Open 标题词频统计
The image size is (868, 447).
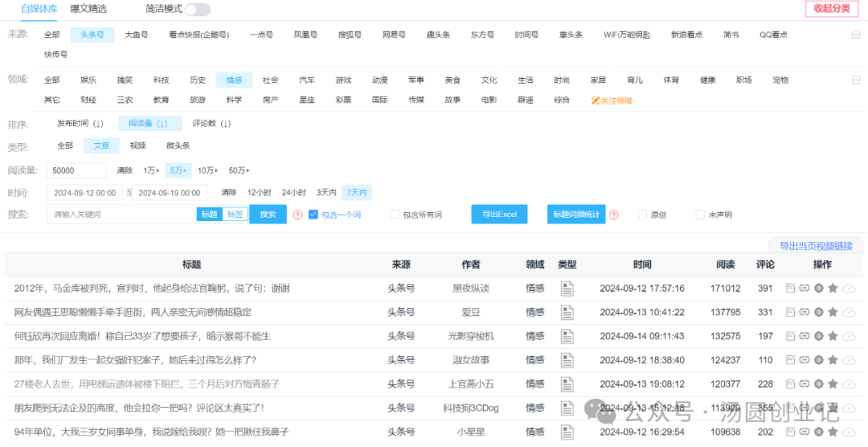click(x=576, y=215)
